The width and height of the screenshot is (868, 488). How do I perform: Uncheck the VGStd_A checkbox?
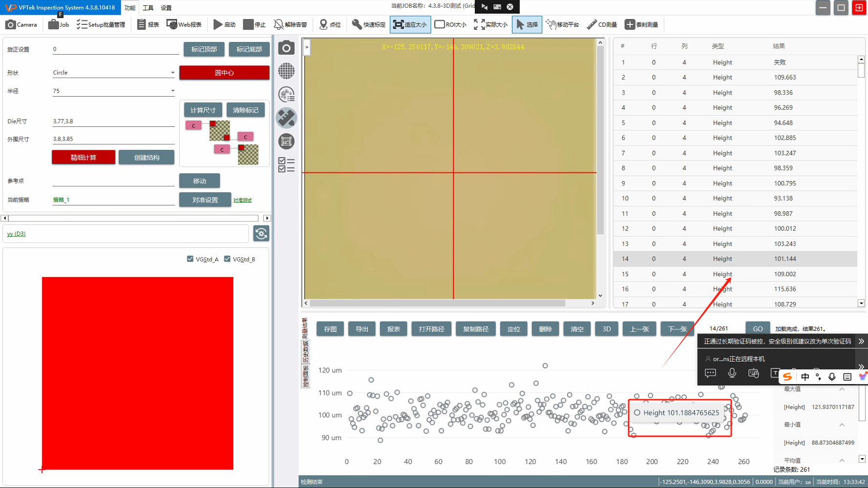190,259
